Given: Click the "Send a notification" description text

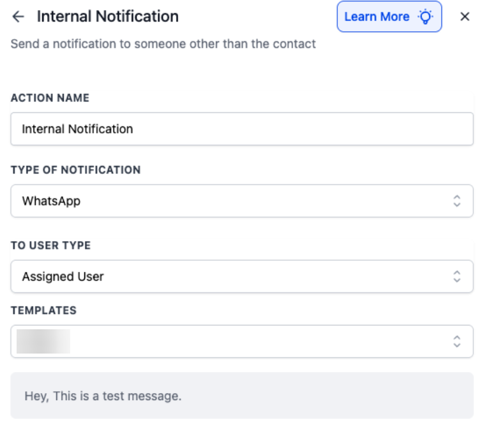Looking at the screenshot, I should (163, 44).
